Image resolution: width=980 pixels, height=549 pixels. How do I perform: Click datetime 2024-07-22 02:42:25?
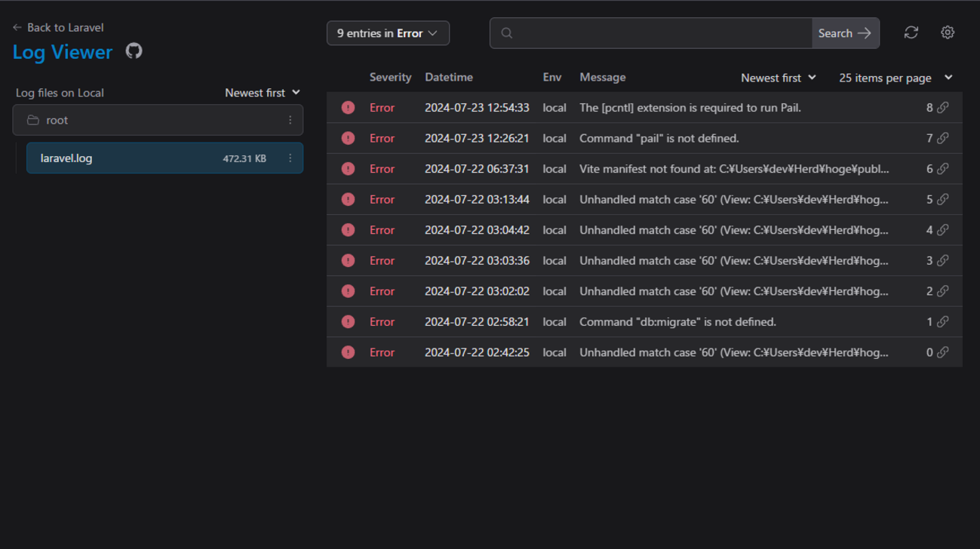pyautogui.click(x=477, y=352)
